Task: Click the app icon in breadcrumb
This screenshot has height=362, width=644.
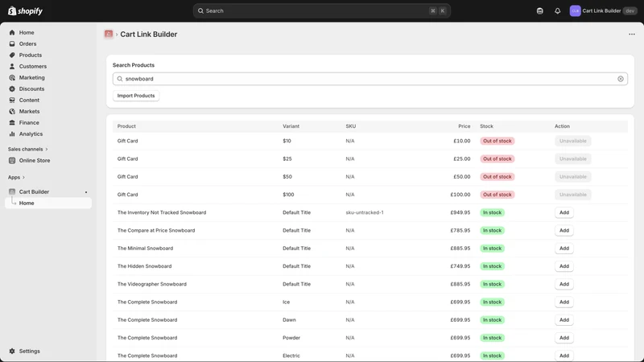Action: tap(109, 34)
